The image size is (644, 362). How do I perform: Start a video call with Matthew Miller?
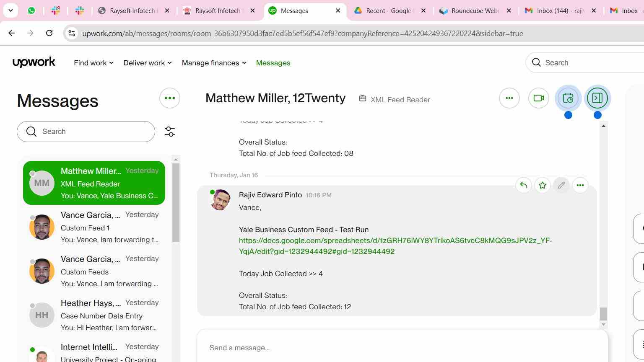coord(539,98)
